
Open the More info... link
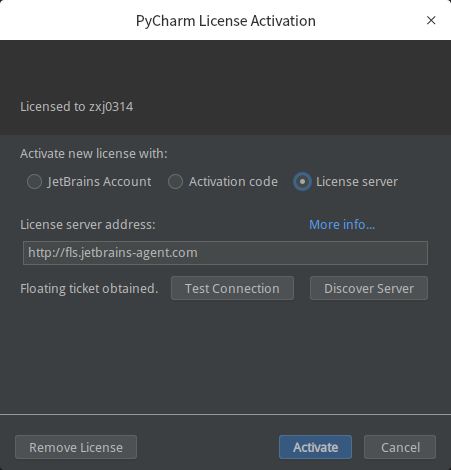pyautogui.click(x=342, y=225)
